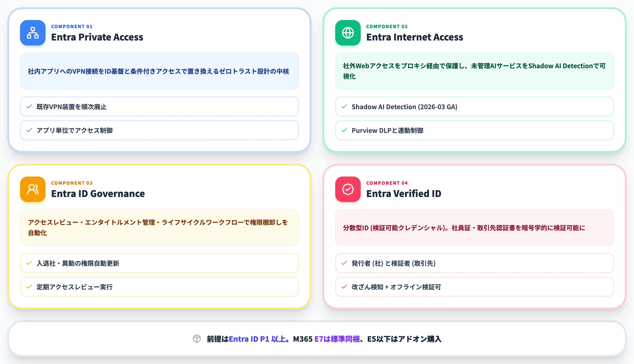Select the Entra ID Governance heading

98,194
